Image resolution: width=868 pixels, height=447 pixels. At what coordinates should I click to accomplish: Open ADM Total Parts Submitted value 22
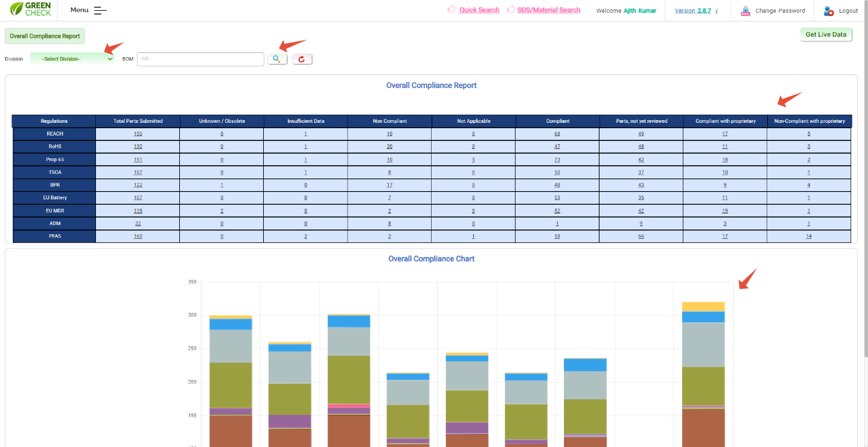(x=138, y=223)
